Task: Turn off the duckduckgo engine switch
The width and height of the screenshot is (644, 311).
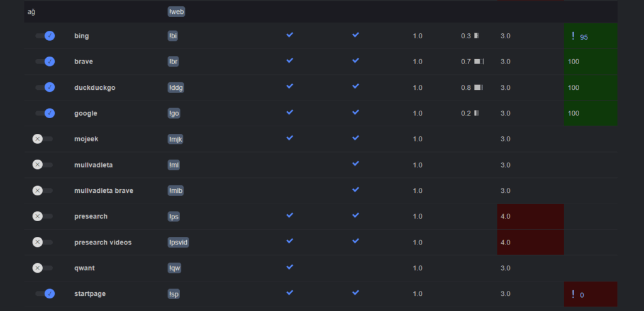Action: pyautogui.click(x=45, y=87)
